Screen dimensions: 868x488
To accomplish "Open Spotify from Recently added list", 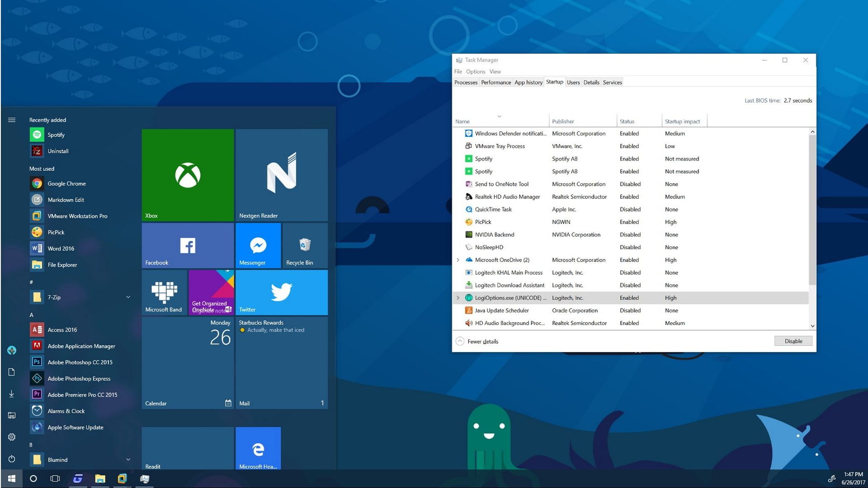I will point(56,135).
